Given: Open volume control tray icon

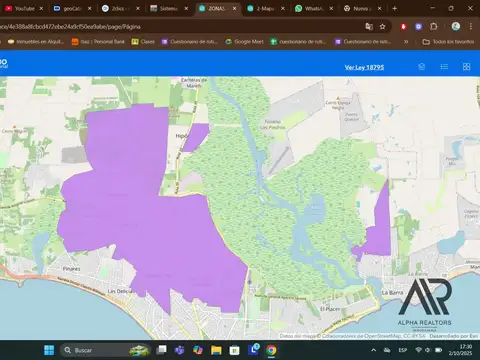Looking at the screenshot, I should pyautogui.click(x=428, y=350).
